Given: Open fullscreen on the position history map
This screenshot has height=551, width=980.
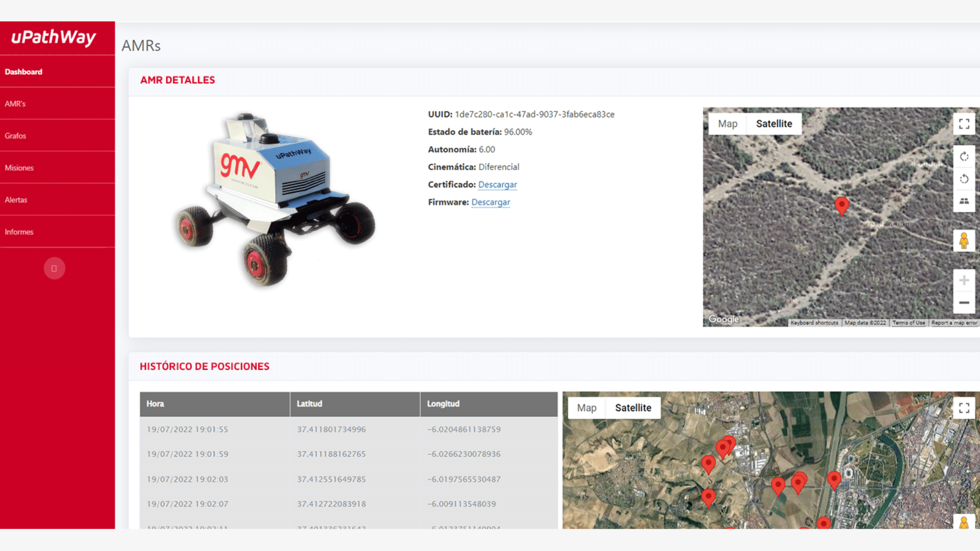Looking at the screenshot, I should click(964, 408).
